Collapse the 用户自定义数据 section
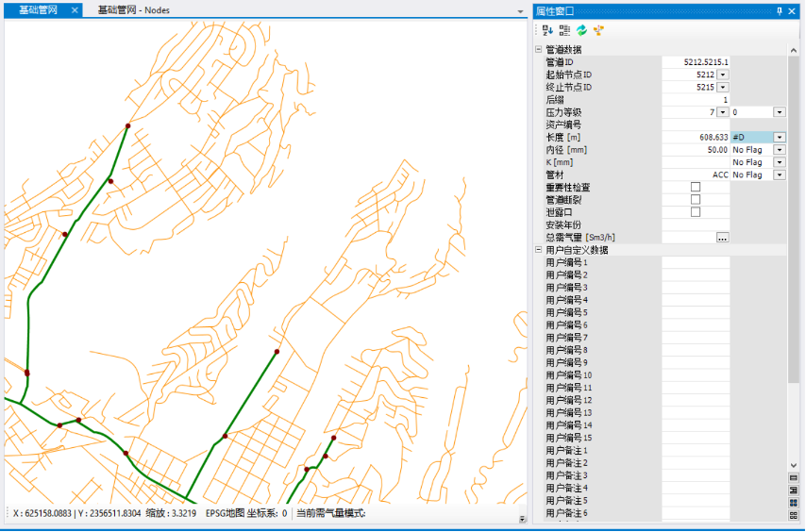806x532 pixels. pos(539,250)
